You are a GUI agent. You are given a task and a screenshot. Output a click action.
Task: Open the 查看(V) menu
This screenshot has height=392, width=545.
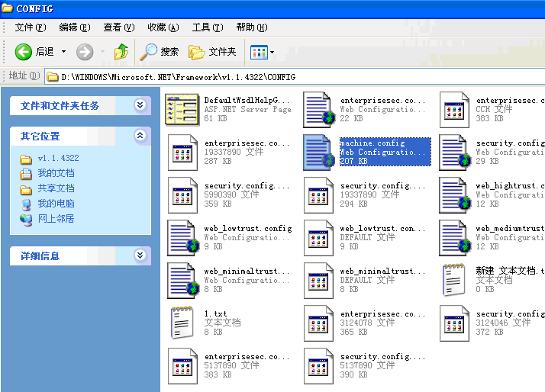tap(119, 27)
